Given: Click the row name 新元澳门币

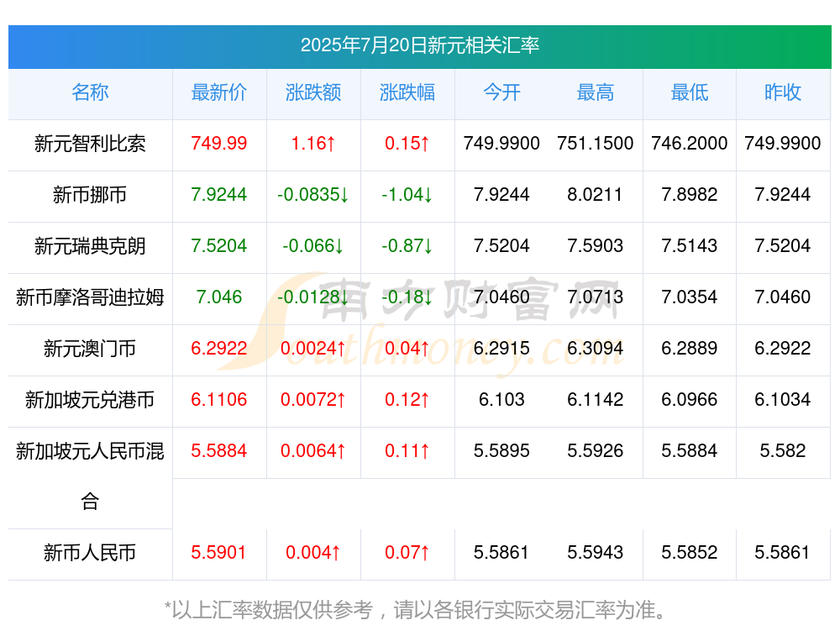Looking at the screenshot, I should (90, 349).
